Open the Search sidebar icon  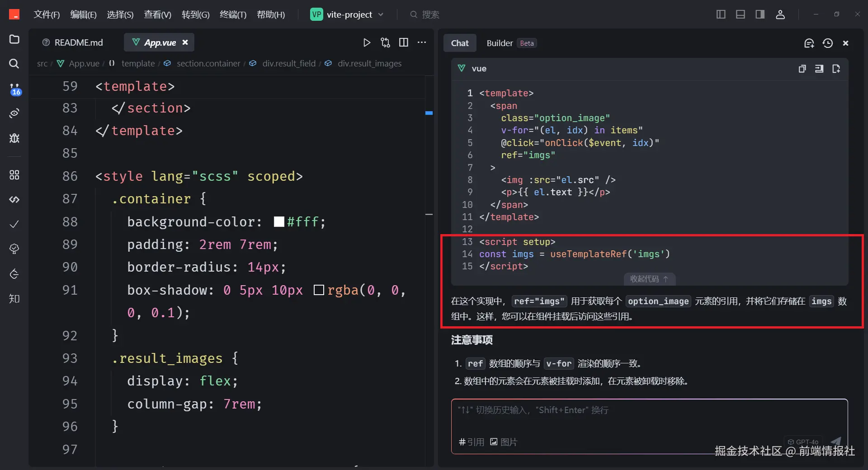(x=14, y=64)
